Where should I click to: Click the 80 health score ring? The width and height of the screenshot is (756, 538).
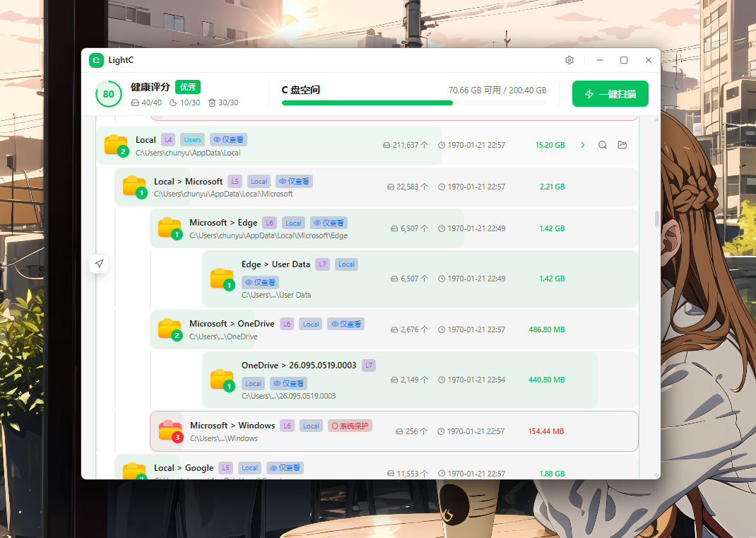[x=109, y=94]
